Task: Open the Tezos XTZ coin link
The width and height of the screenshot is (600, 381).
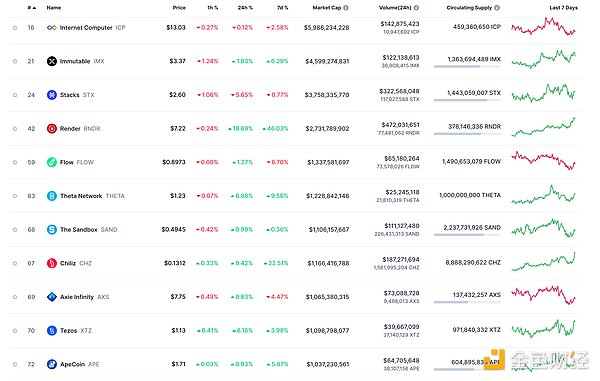Action: pos(76,331)
